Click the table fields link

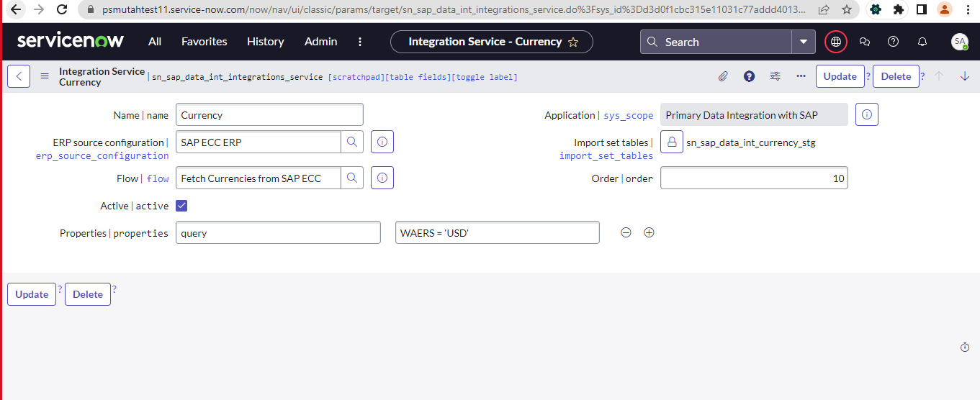[x=418, y=77]
